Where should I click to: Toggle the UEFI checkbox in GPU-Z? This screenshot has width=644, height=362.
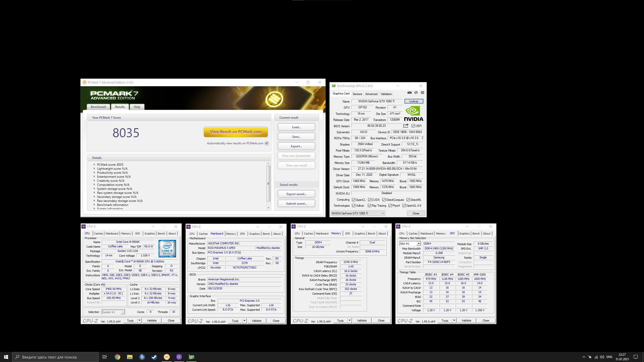point(413,126)
